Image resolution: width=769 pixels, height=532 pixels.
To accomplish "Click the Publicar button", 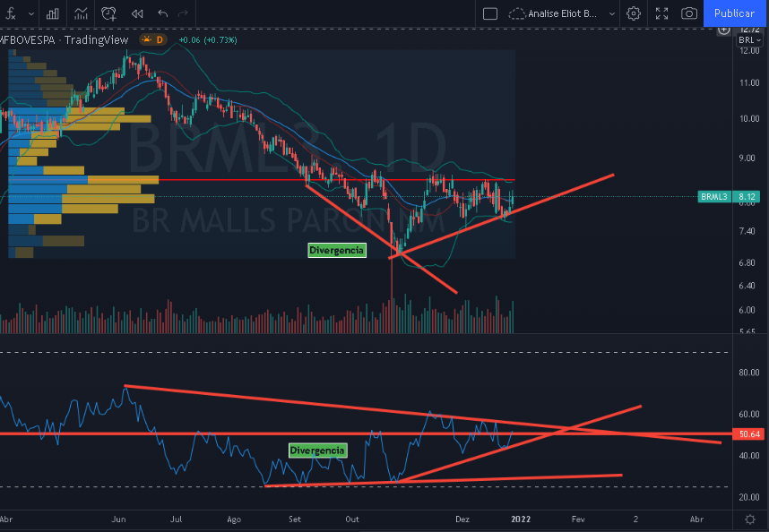I will click(x=734, y=13).
